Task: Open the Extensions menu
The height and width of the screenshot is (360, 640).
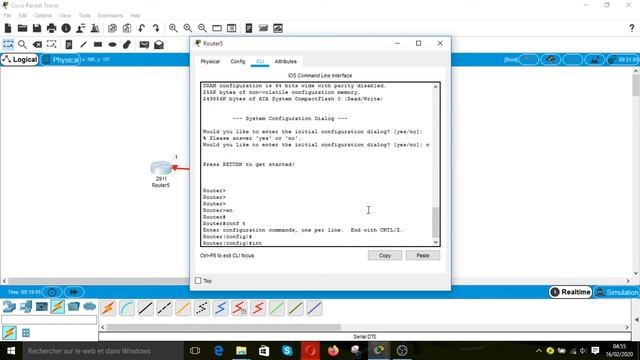Action: [x=110, y=16]
